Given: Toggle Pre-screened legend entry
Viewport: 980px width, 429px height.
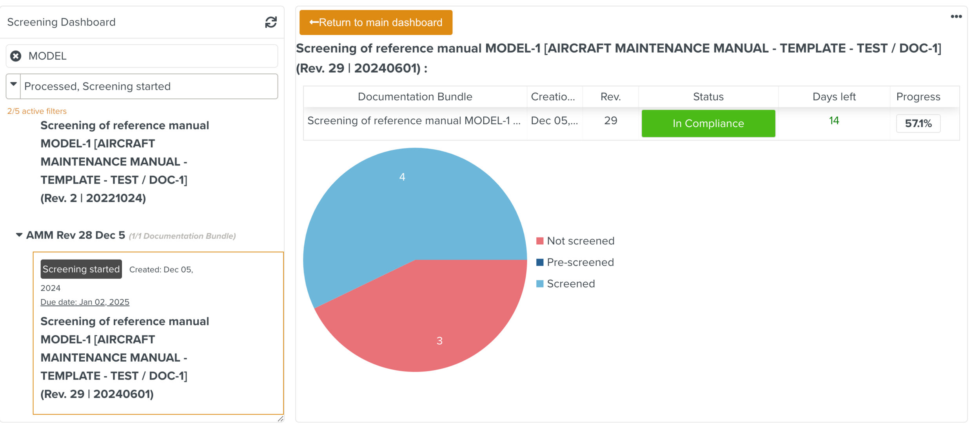Looking at the screenshot, I should (575, 262).
